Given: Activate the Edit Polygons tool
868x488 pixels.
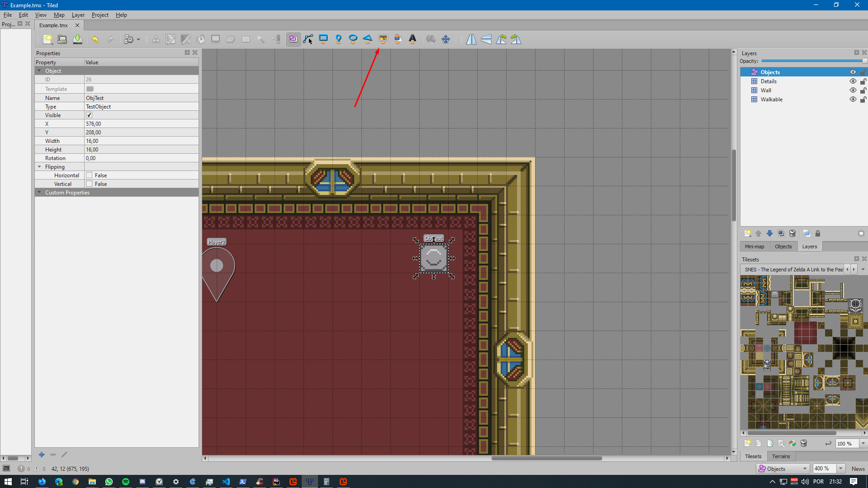Looking at the screenshot, I should 308,39.
